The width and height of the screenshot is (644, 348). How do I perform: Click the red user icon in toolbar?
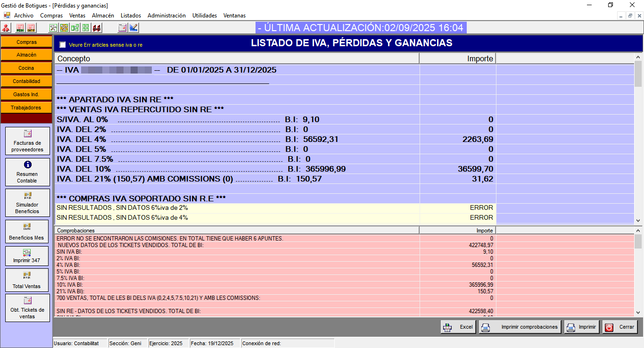pos(6,28)
